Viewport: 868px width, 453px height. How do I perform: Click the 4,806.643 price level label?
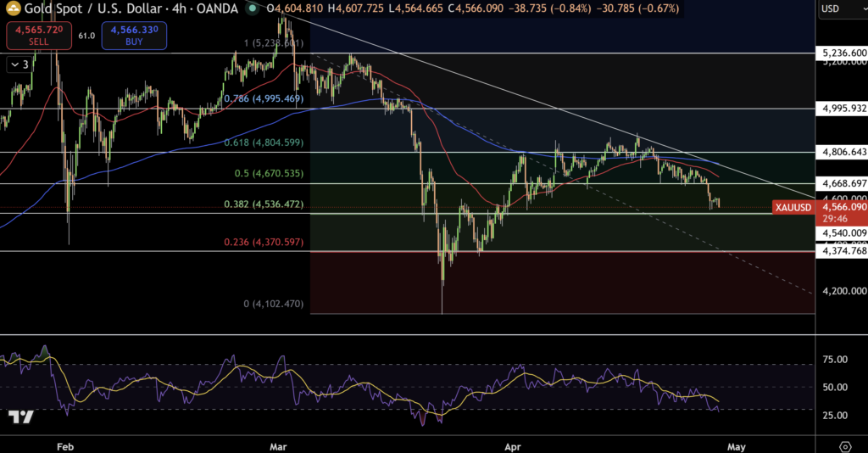(x=843, y=153)
